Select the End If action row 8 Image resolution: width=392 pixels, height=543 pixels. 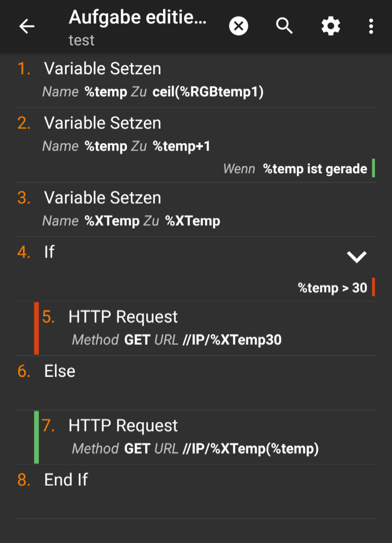[196, 492]
